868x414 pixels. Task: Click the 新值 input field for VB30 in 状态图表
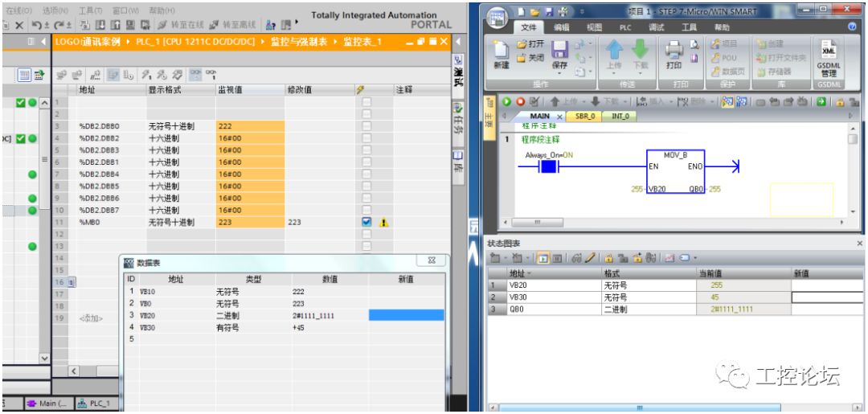pos(827,297)
